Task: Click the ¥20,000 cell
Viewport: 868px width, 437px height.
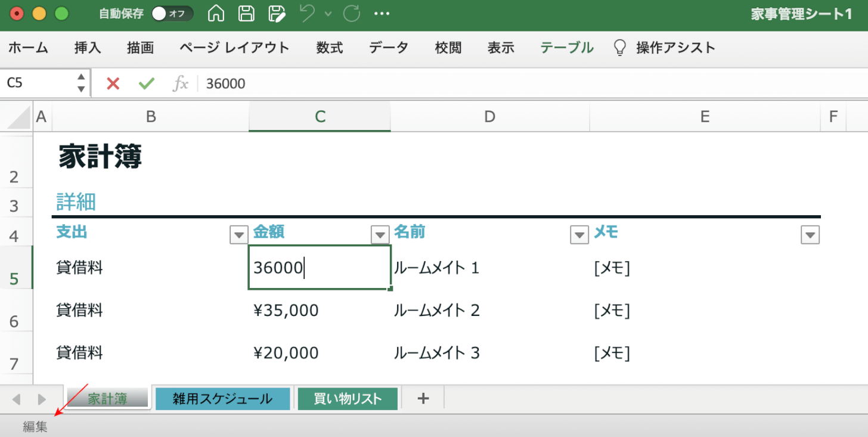Action: [x=286, y=353]
